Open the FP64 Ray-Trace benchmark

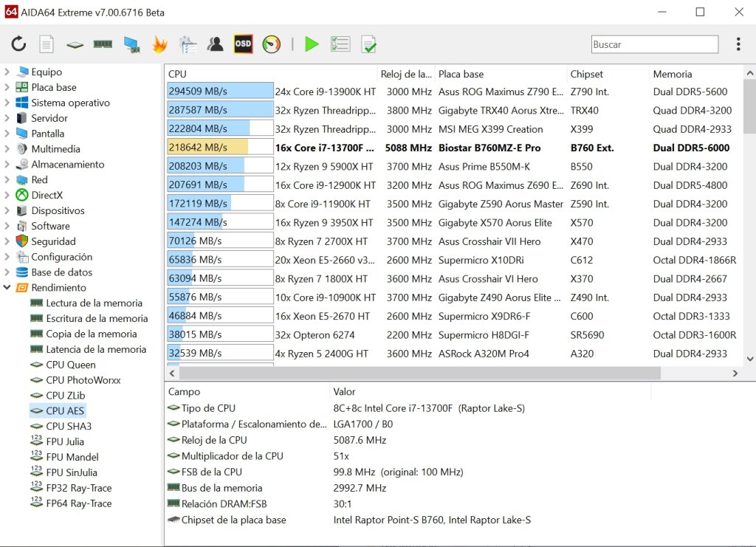[78, 503]
